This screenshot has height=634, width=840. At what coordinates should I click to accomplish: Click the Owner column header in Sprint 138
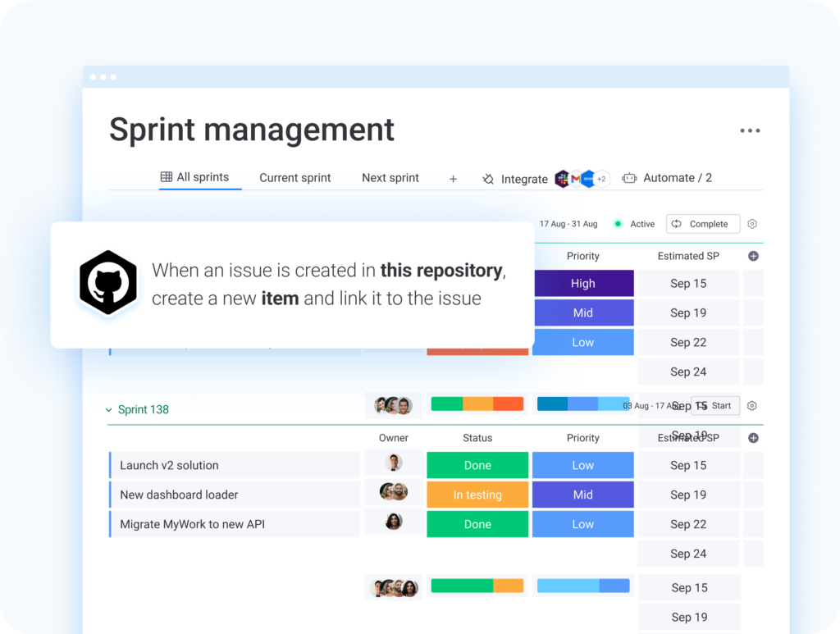click(394, 438)
